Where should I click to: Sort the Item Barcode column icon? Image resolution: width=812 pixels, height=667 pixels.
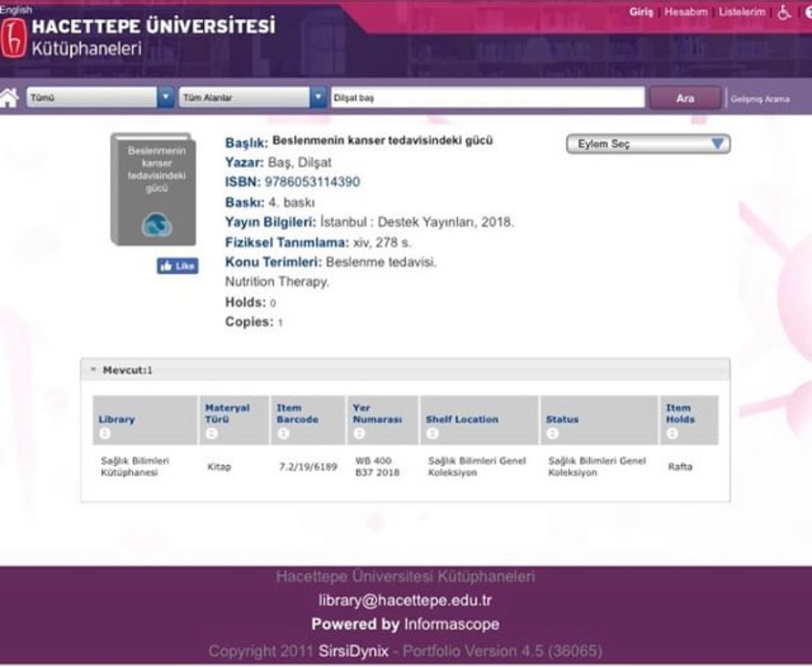tap(283, 434)
